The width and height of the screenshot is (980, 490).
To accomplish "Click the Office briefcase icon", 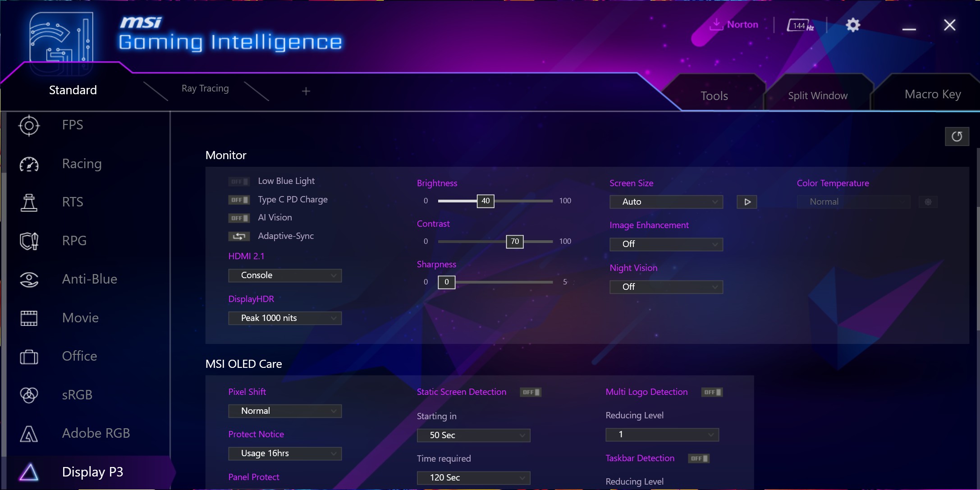I will [29, 357].
